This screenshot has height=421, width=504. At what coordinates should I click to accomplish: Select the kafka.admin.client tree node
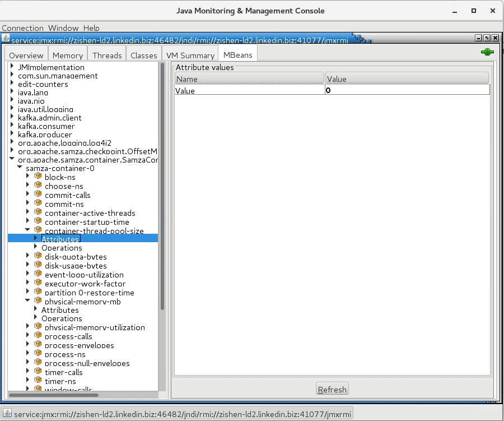[x=49, y=118]
